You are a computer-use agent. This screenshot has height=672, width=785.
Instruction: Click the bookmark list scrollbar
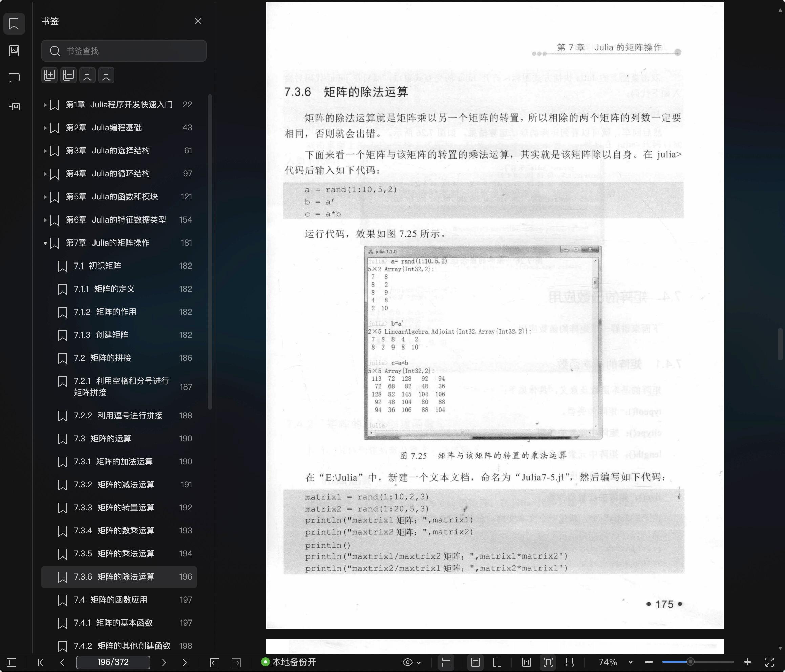point(210,252)
